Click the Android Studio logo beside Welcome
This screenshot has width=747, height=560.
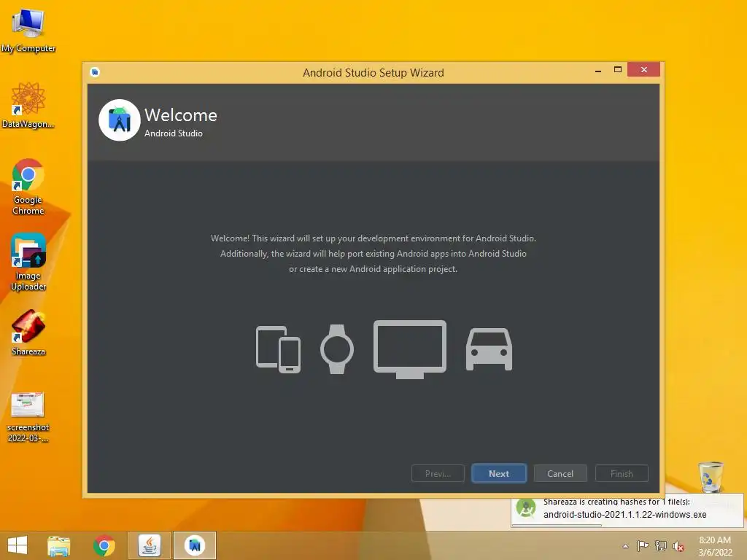click(119, 120)
